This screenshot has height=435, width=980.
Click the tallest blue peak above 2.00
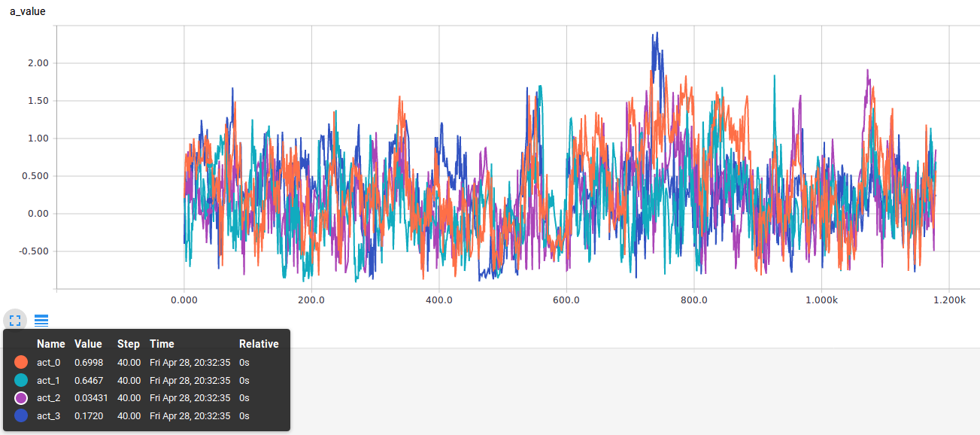(657, 34)
